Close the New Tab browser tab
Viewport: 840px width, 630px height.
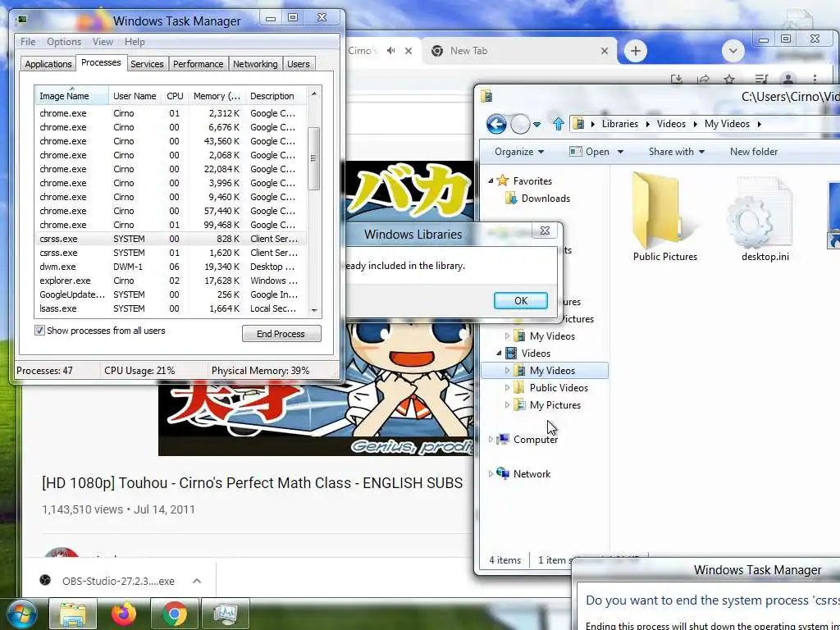tap(605, 51)
